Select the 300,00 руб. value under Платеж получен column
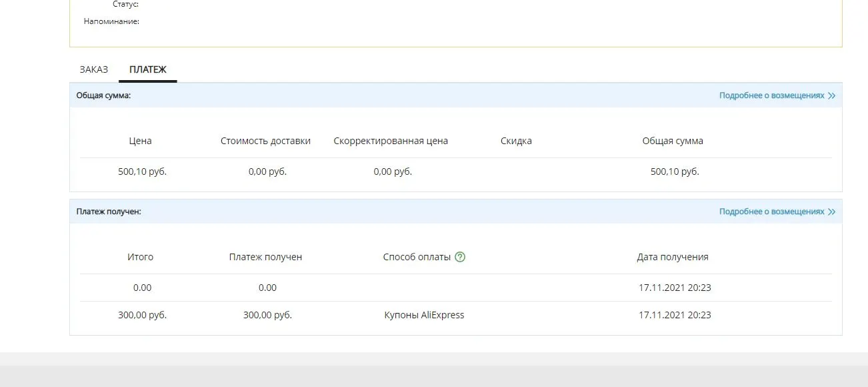This screenshot has width=868, height=387. 267,315
